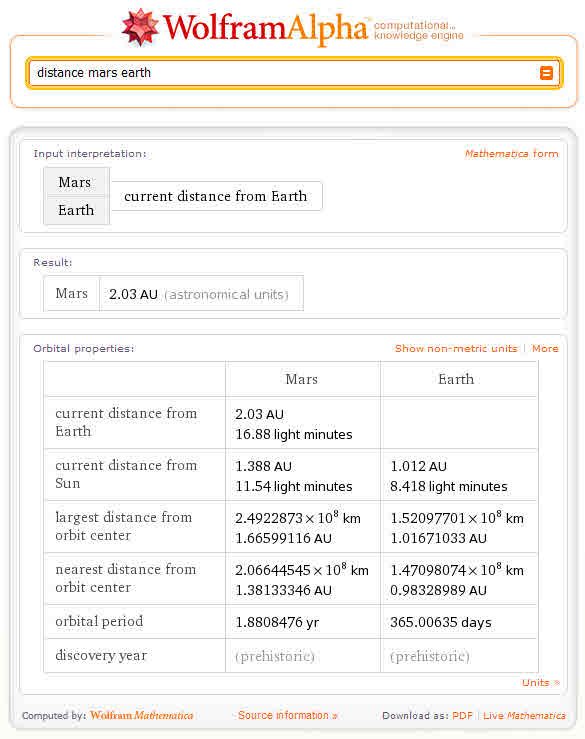Image resolution: width=585 pixels, height=739 pixels.
Task: Open the Live Mathematica download link
Action: point(524,715)
